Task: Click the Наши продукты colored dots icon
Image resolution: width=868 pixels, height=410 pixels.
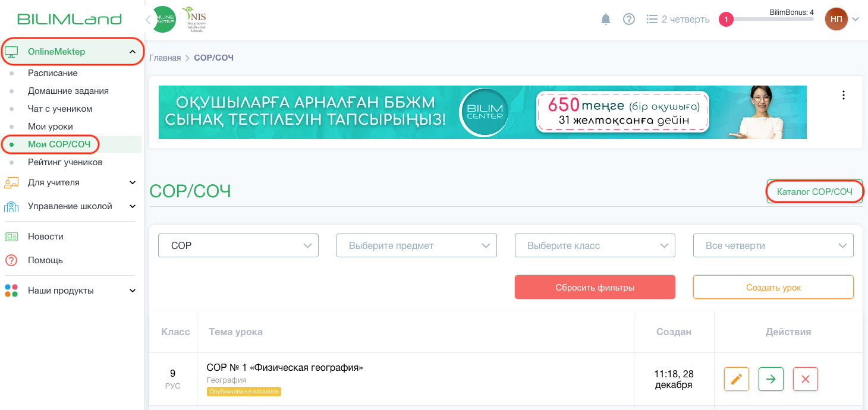Action: [11, 291]
